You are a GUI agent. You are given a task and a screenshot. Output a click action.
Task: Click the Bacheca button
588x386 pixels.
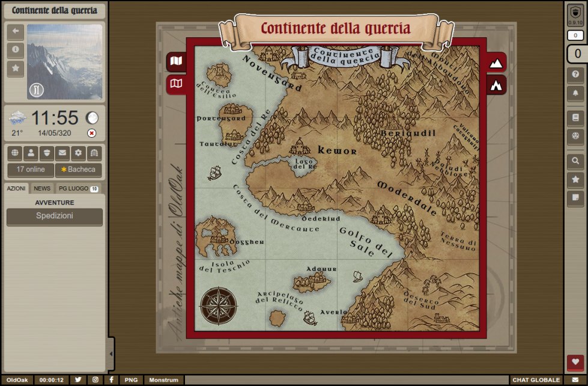[x=78, y=170]
